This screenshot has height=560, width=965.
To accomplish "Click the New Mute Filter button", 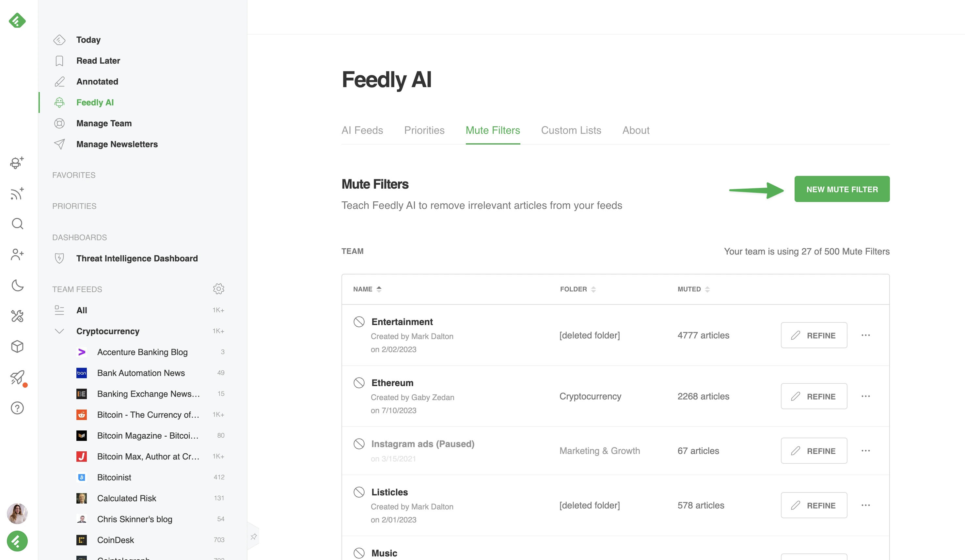I will pos(842,189).
